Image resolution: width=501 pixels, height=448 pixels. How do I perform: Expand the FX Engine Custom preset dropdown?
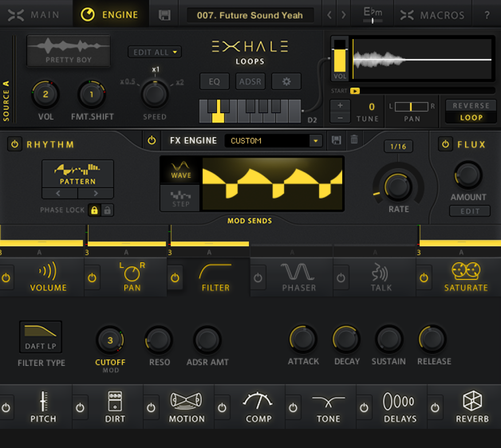pos(315,141)
